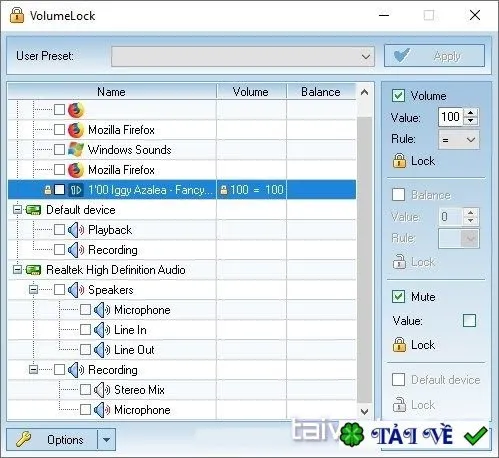Click speaker icon next to Line In
Image resolution: width=499 pixels, height=458 pixels.
(x=102, y=330)
